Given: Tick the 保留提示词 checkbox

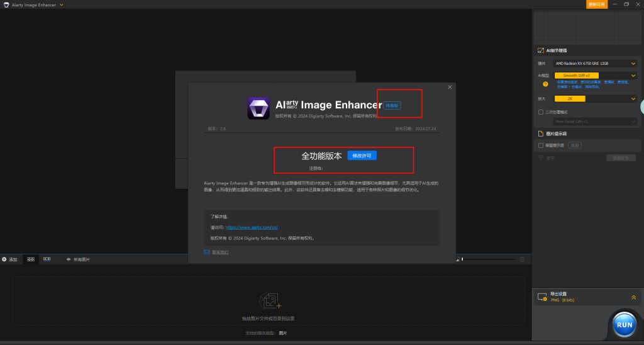Looking at the screenshot, I should pos(541,145).
